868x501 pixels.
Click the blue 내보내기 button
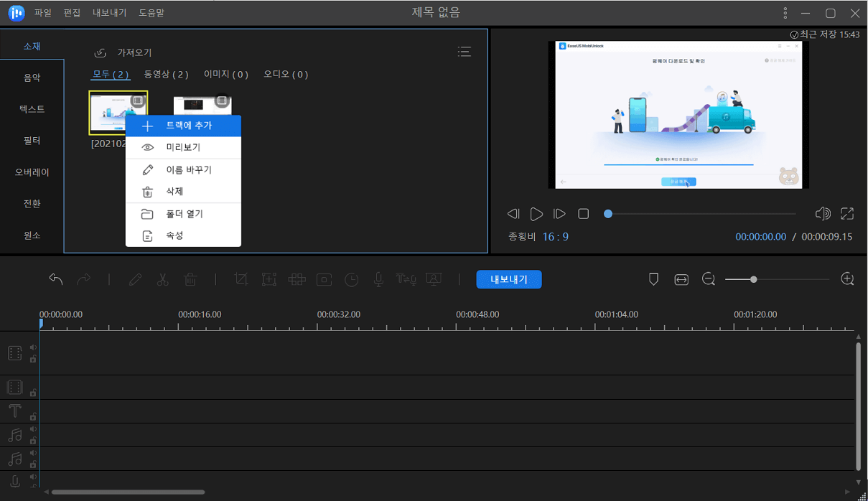(508, 280)
